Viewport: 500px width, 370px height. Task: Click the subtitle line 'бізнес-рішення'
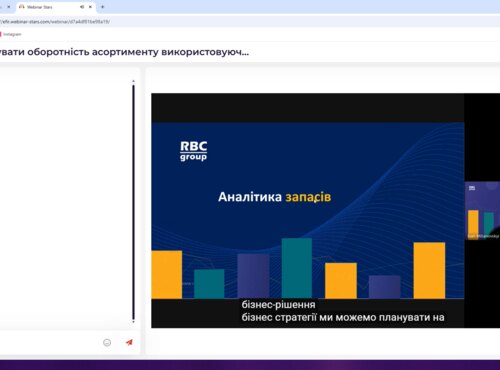coord(278,305)
